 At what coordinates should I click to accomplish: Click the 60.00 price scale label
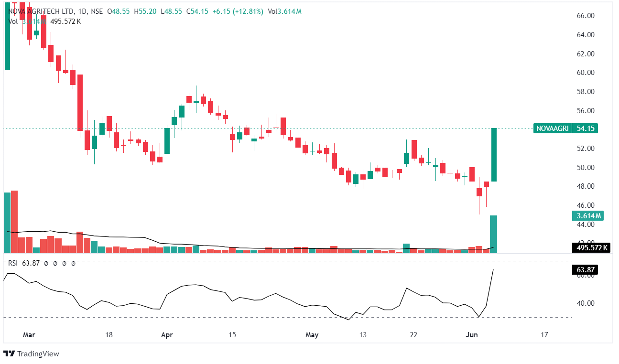(585, 73)
